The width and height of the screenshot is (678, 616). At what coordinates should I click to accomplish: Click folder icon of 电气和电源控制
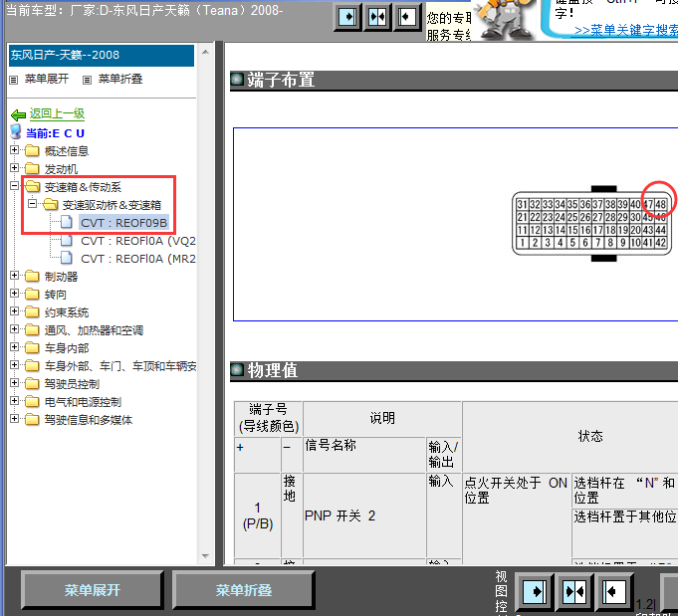pyautogui.click(x=32, y=402)
